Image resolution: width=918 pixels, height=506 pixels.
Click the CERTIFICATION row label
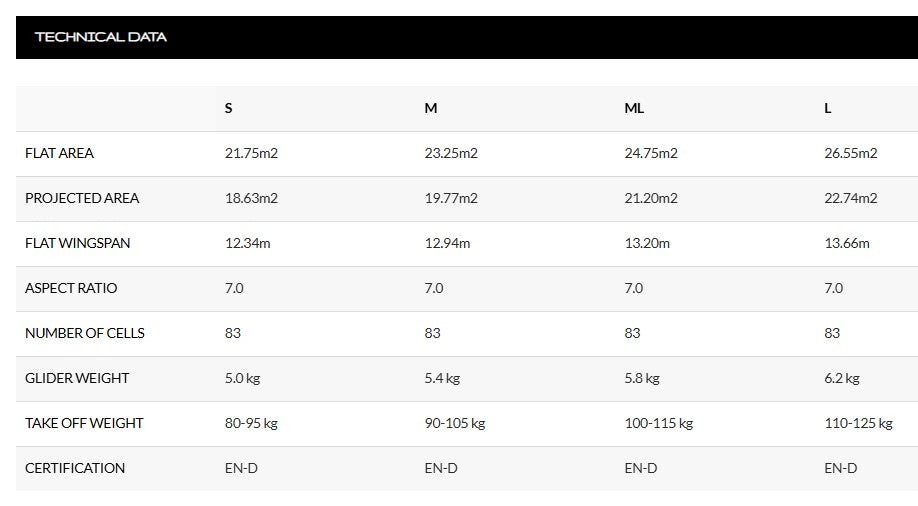point(75,468)
